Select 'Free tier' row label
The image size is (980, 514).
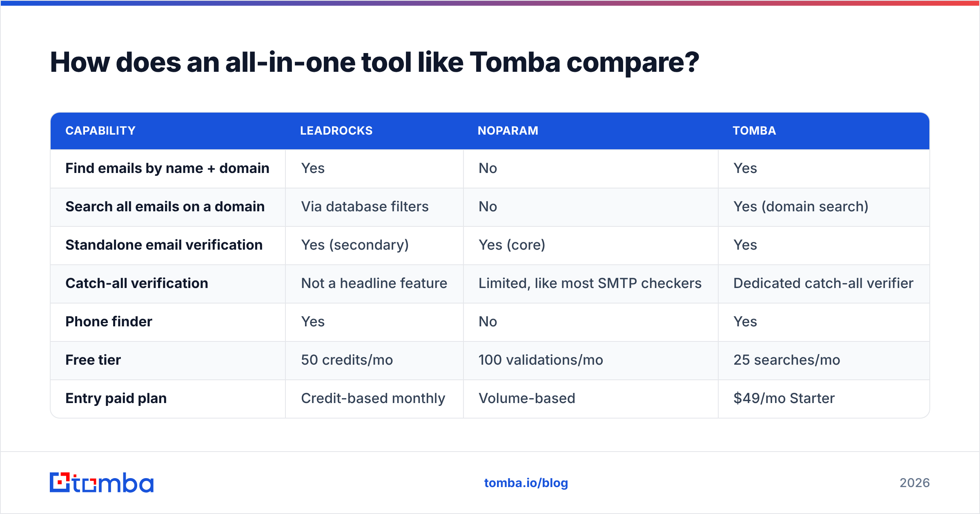(93, 360)
